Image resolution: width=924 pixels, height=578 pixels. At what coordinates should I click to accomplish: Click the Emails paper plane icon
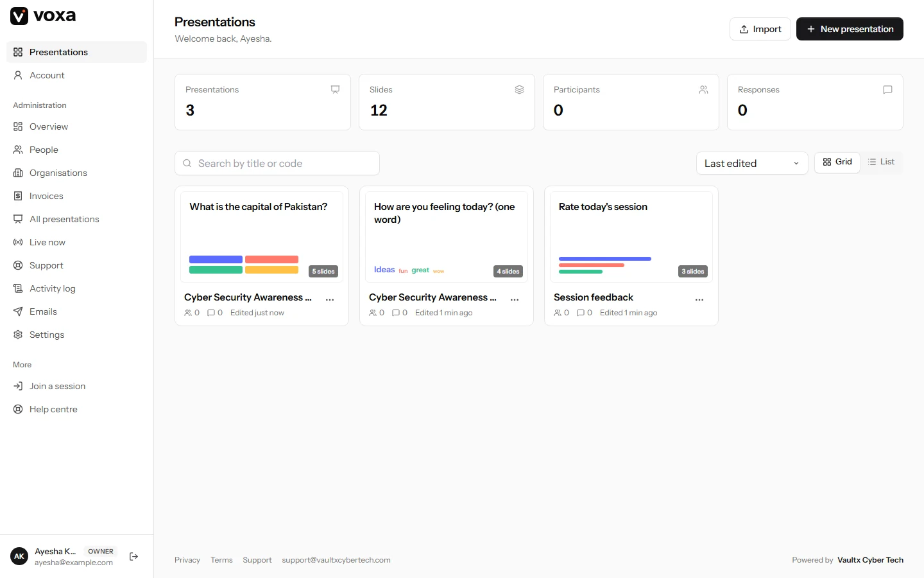coord(18,311)
